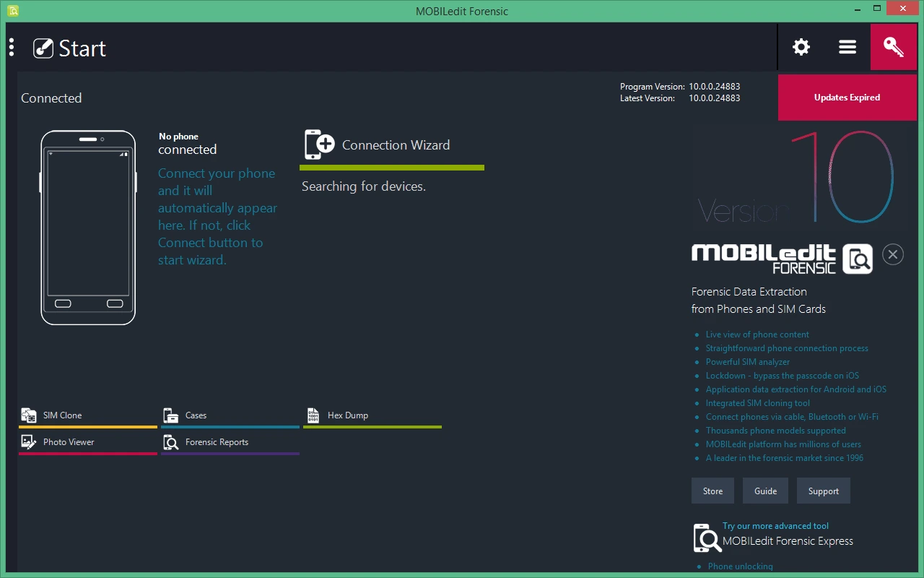Click the three-dot menu beside Start

click(12, 48)
